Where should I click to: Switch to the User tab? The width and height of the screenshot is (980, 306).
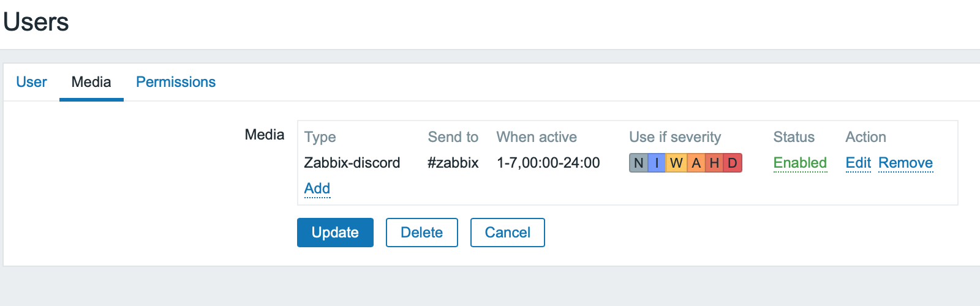(x=31, y=82)
